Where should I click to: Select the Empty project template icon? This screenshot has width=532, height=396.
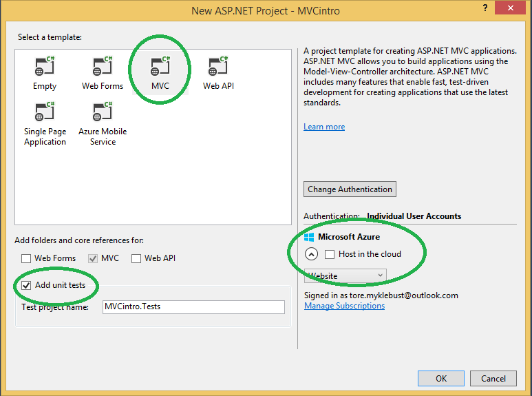[x=45, y=67]
